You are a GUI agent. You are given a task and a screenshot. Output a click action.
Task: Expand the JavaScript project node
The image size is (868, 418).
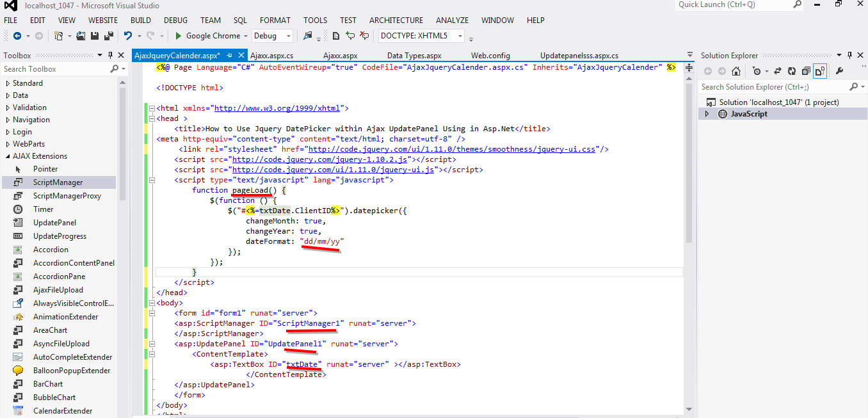[x=707, y=113]
